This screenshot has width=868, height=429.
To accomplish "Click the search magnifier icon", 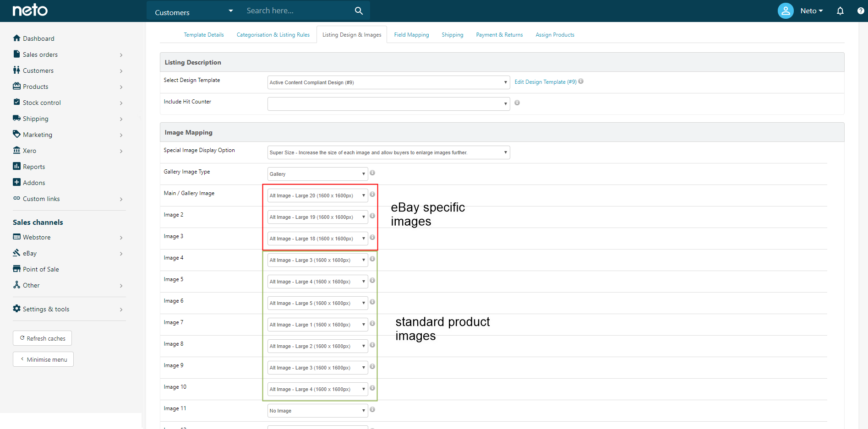I will pos(359,11).
